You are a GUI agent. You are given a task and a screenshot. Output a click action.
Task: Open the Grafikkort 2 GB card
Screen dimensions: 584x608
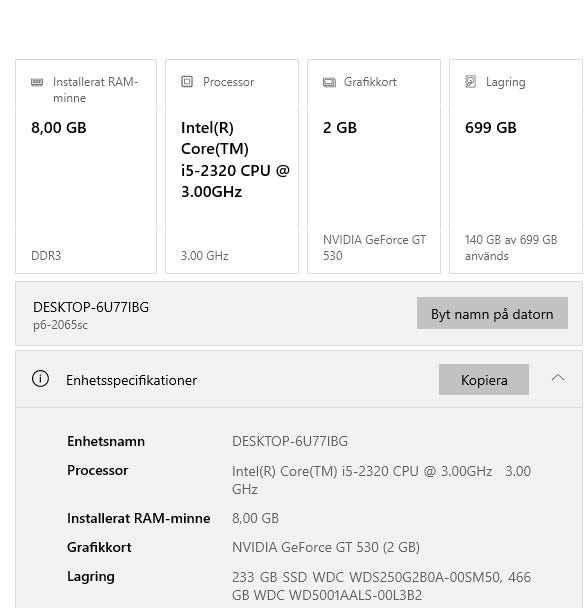tap(374, 166)
